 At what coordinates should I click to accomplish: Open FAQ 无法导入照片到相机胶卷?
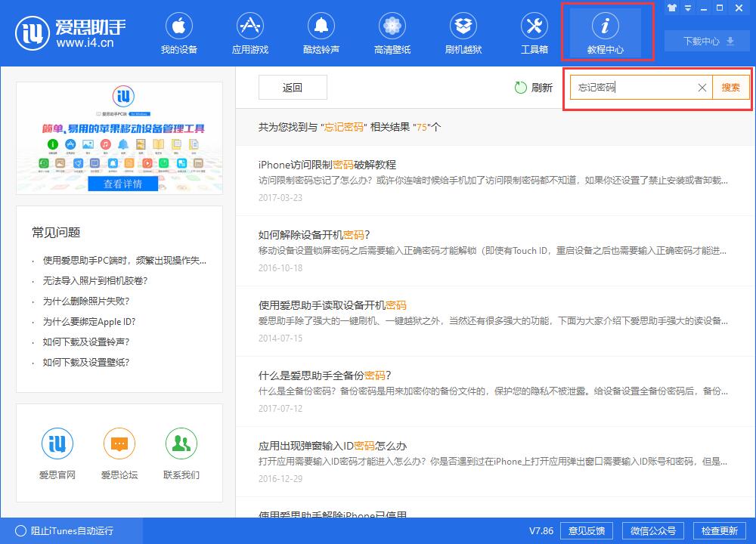point(95,281)
